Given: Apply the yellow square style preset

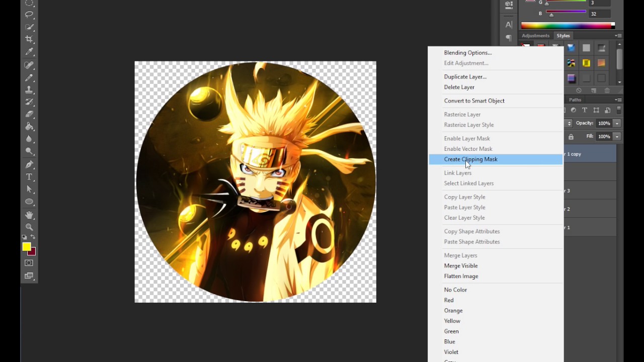Looking at the screenshot, I should (x=586, y=63).
